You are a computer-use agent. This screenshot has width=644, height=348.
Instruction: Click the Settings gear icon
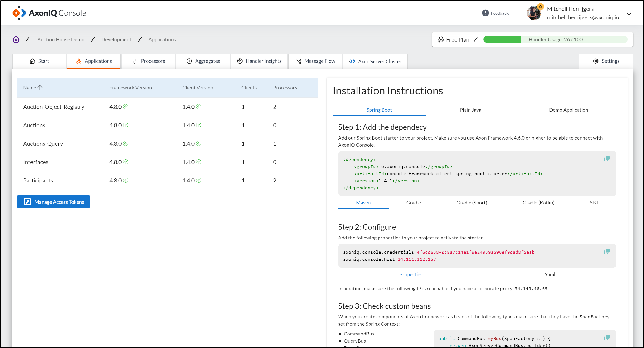[x=596, y=61]
